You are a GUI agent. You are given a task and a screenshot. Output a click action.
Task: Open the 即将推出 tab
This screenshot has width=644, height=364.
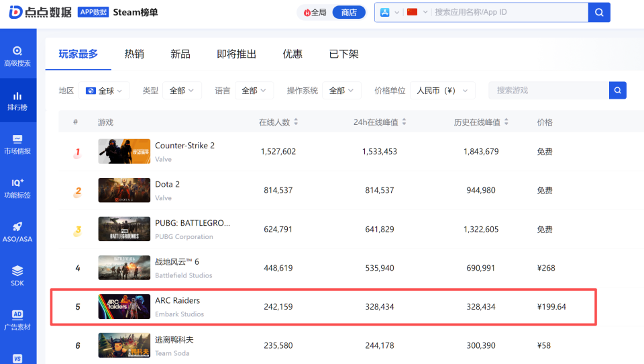(236, 54)
